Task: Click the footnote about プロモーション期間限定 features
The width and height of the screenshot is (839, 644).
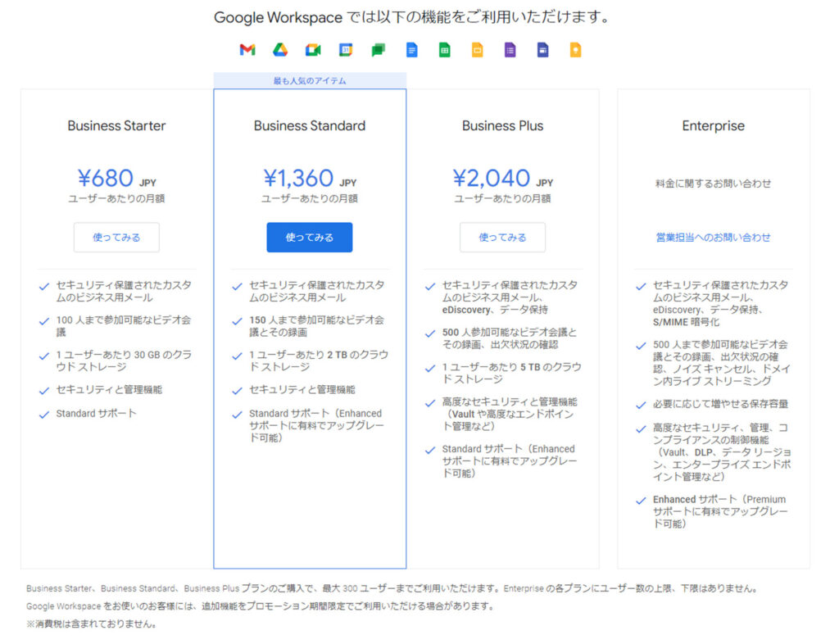Action: pyautogui.click(x=260, y=606)
